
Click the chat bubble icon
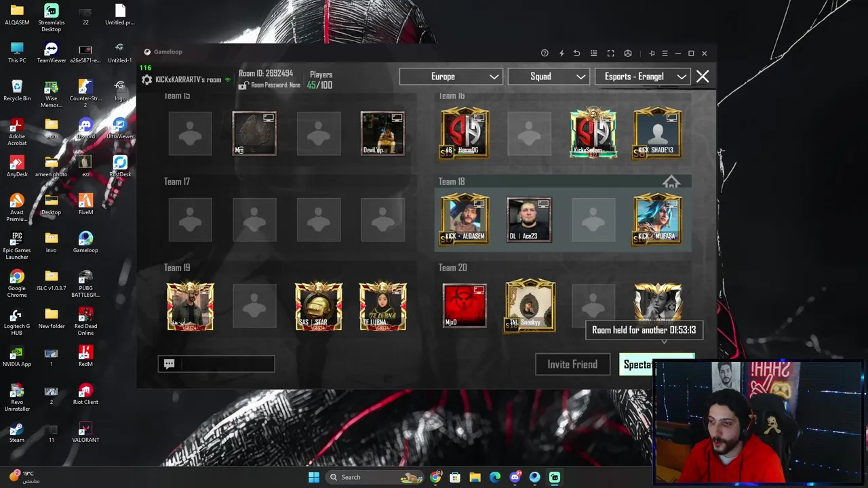coord(169,364)
